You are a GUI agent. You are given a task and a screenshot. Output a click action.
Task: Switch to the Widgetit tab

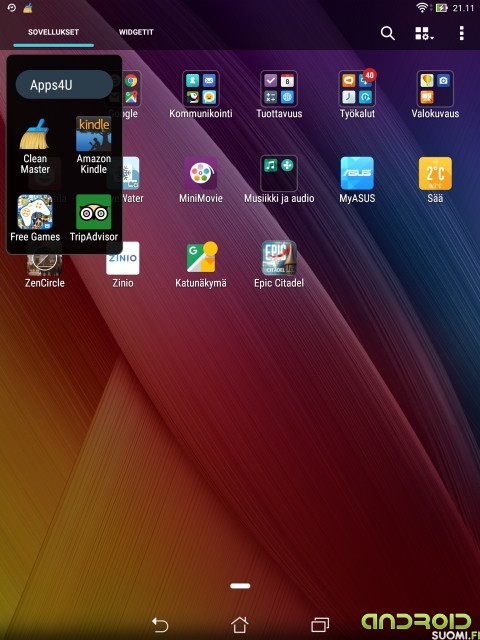coord(136,32)
